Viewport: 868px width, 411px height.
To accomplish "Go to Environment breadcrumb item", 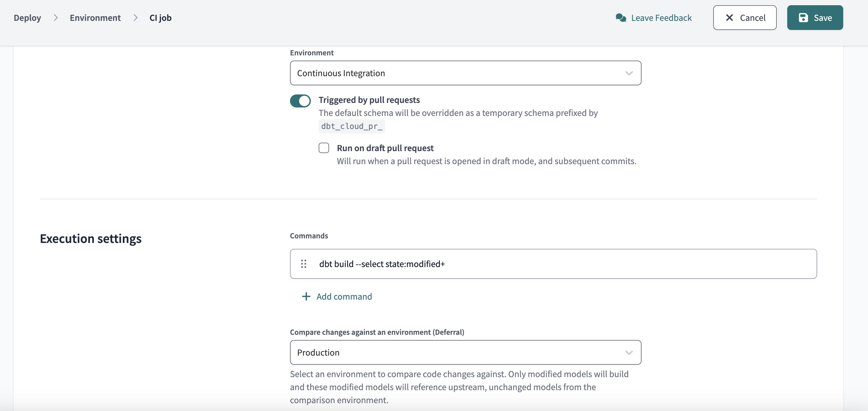I will tap(95, 18).
